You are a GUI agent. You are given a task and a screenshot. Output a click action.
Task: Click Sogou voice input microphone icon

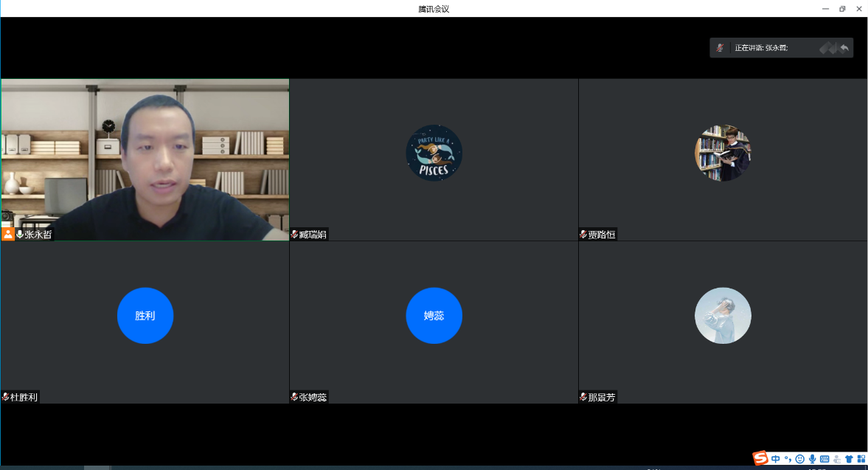(x=812, y=459)
